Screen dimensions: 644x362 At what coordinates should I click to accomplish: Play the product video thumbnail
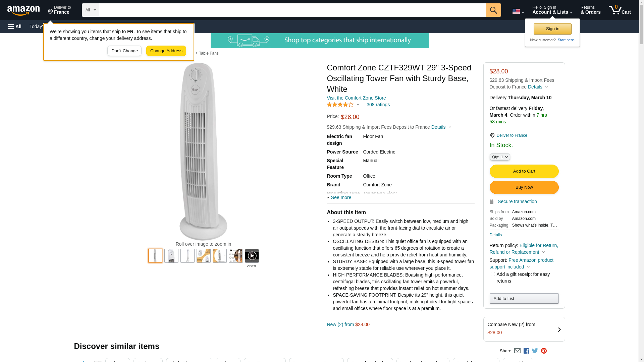pos(252,256)
